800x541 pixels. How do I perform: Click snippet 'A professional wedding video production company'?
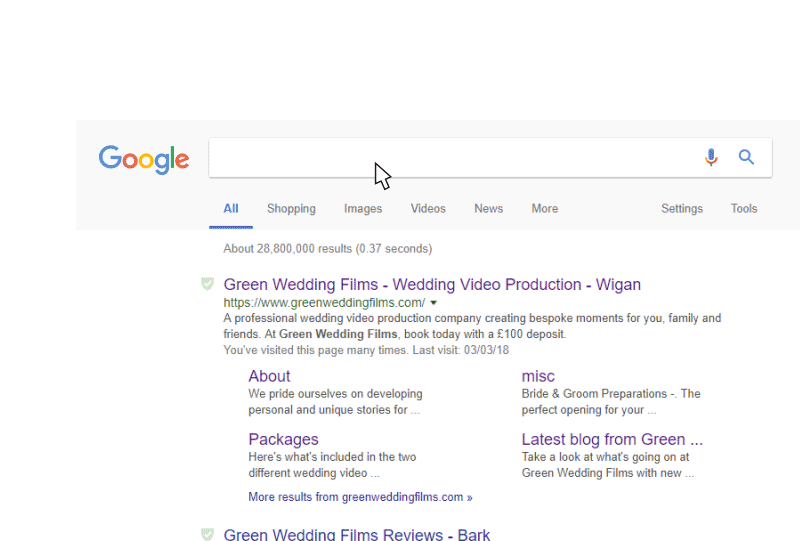353,318
